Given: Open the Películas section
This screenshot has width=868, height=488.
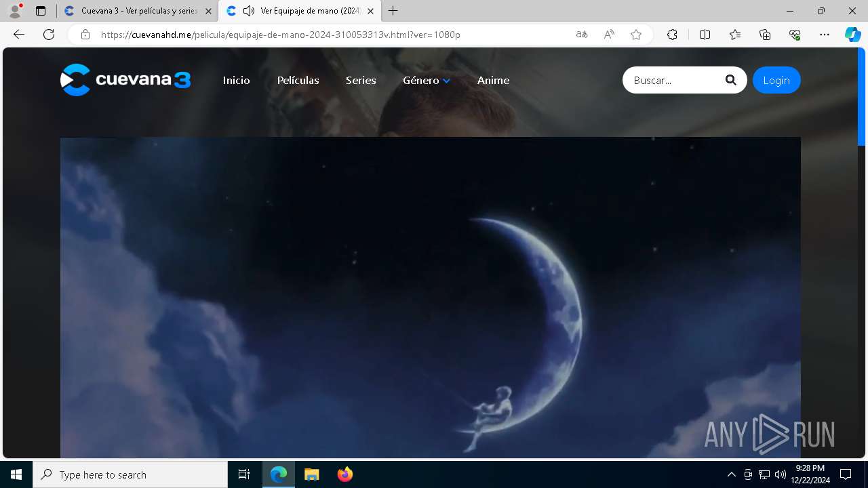Looking at the screenshot, I should point(298,80).
